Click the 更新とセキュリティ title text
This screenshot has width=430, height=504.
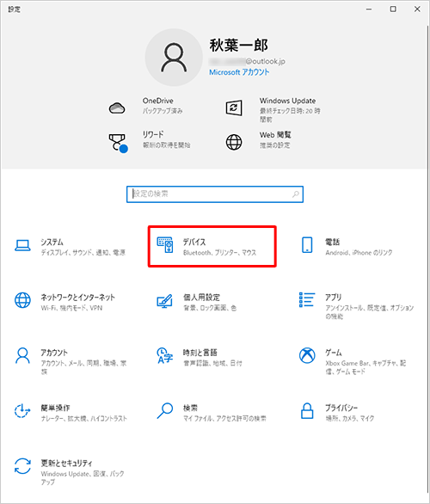tap(66, 464)
